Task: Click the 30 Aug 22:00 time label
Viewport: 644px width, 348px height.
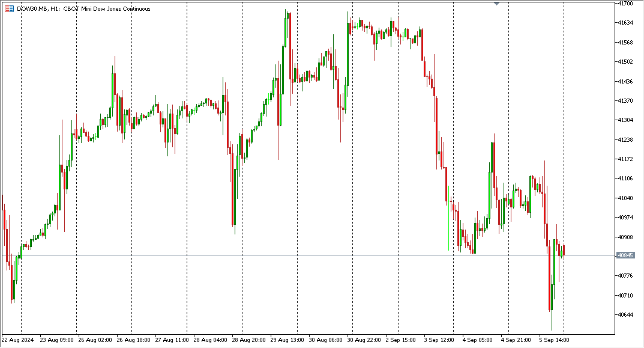Action: tap(364, 340)
